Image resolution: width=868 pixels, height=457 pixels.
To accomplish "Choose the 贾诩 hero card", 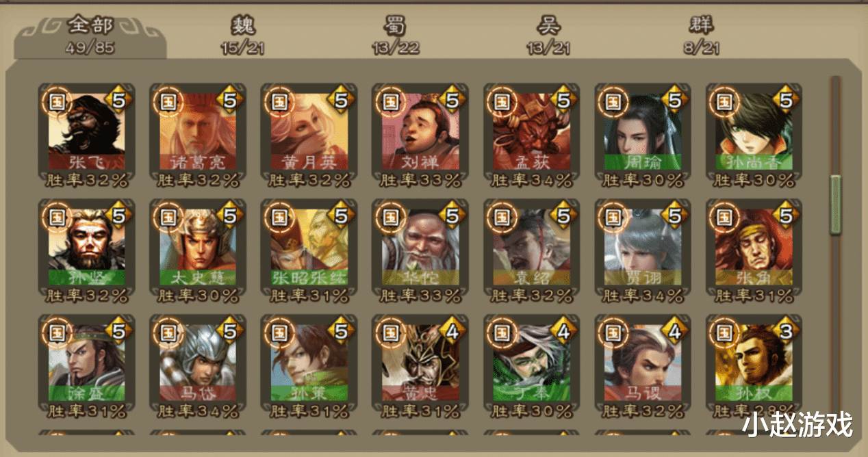I will 643,248.
